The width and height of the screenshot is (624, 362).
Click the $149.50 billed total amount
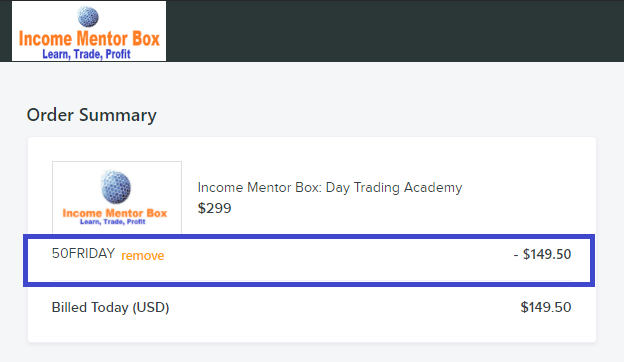(x=546, y=307)
